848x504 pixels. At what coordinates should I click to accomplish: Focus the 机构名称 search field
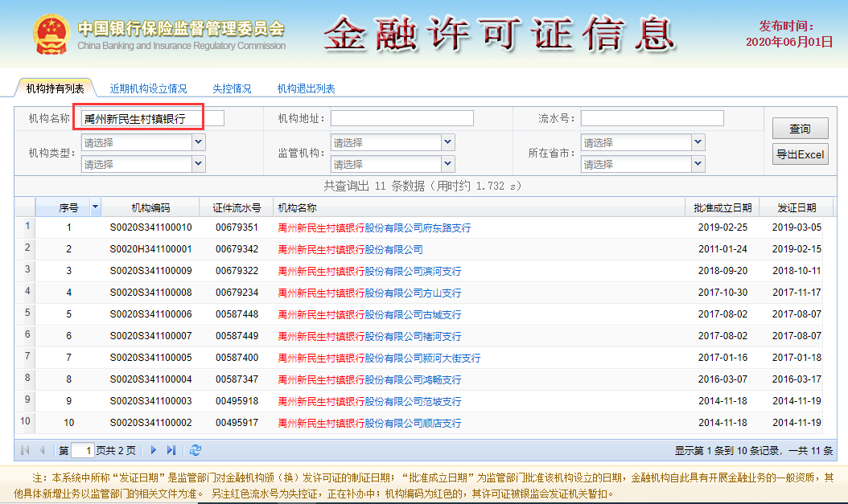click(x=153, y=118)
